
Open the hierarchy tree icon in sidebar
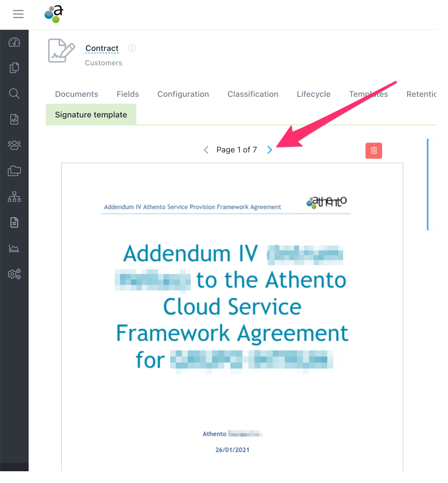(14, 197)
